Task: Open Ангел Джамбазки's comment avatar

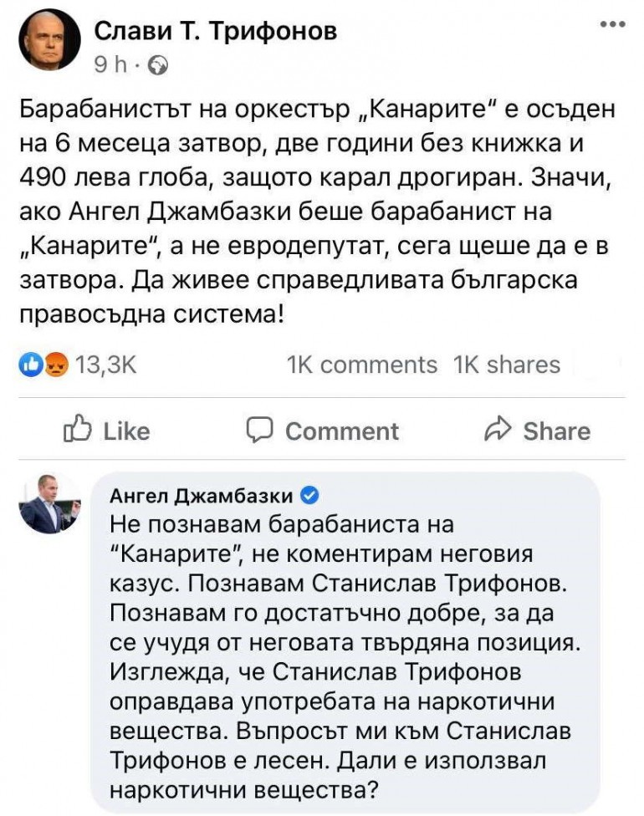Action: (x=50, y=503)
